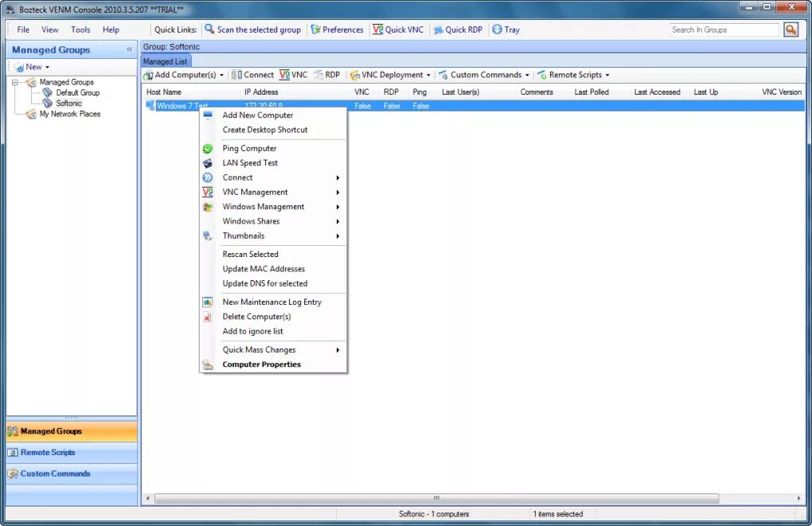Click the Softonic - 1 computers status text

pyautogui.click(x=434, y=514)
